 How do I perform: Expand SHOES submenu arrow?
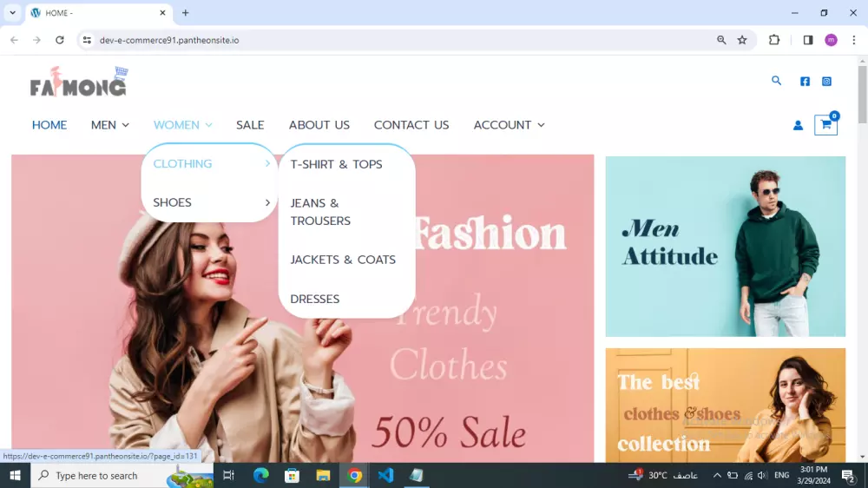pos(267,202)
